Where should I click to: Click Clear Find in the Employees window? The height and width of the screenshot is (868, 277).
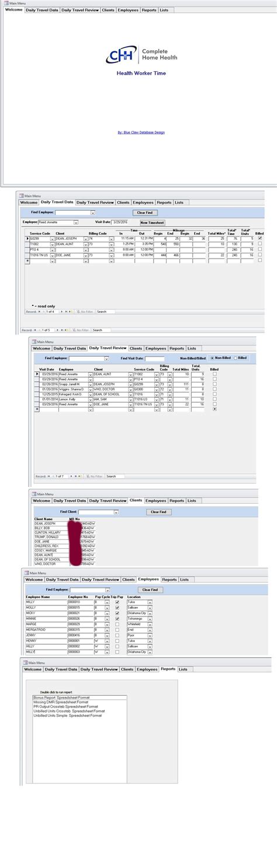pyautogui.click(x=150, y=590)
